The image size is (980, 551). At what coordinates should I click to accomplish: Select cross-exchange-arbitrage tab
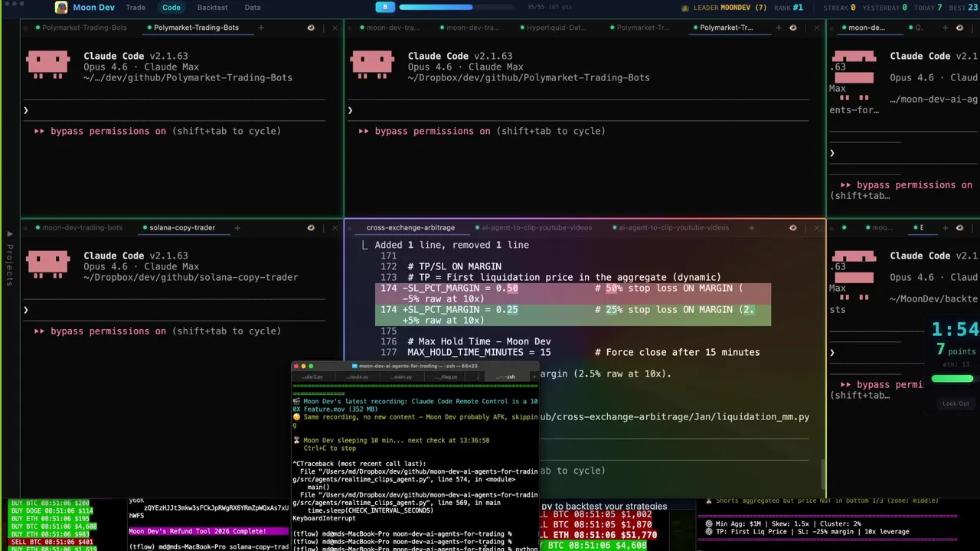410,227
